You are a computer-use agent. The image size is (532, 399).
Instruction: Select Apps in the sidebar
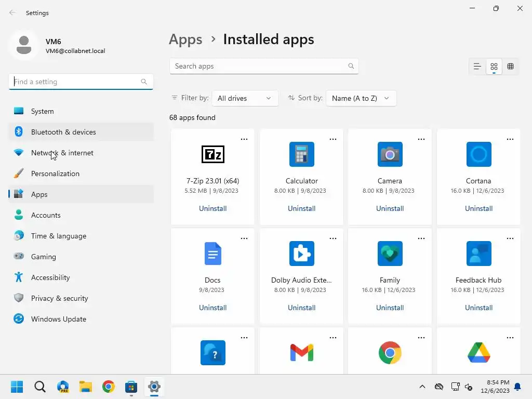click(x=81, y=194)
